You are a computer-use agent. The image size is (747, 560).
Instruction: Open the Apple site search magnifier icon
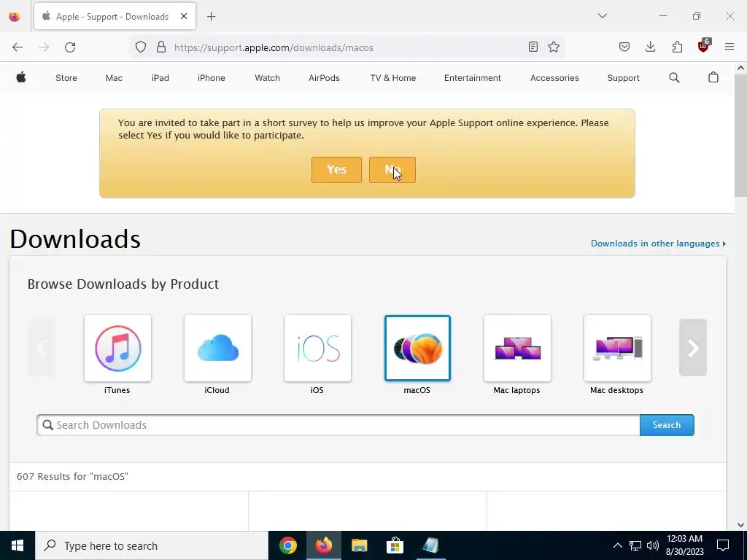[674, 77]
